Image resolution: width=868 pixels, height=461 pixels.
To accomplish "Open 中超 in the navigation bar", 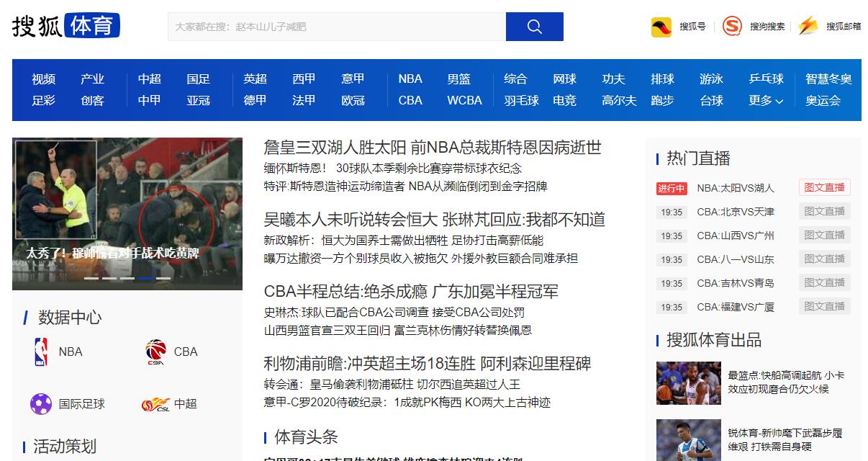I will (150, 79).
